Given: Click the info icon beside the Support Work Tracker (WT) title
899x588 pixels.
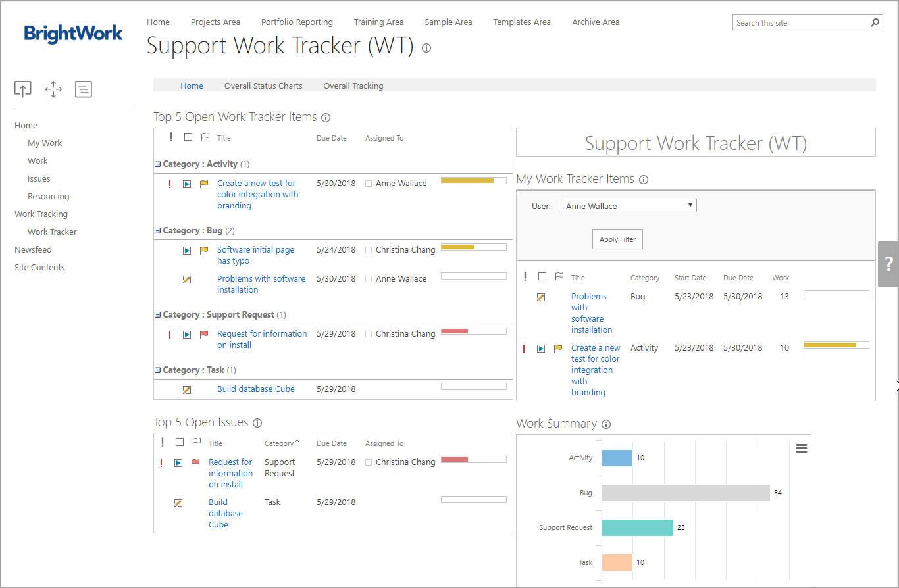Looking at the screenshot, I should point(426,48).
